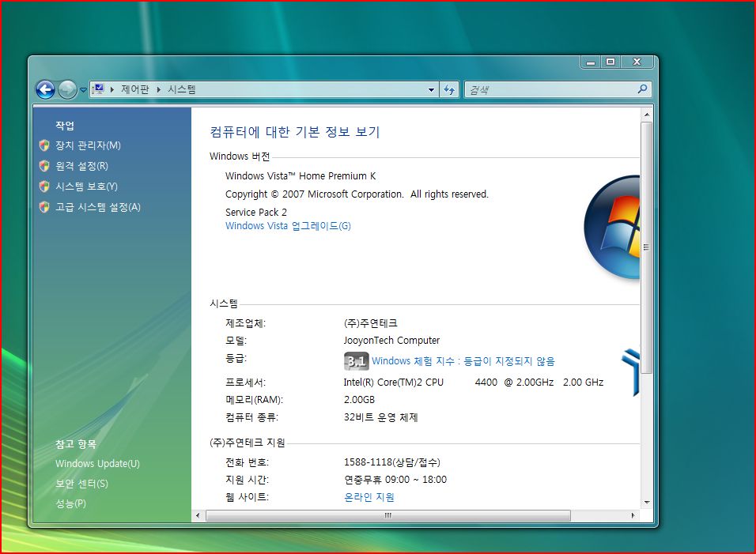The height and width of the screenshot is (554, 756).
Task: Click the manufacturer value (주)주연테크
Action: [x=371, y=323]
